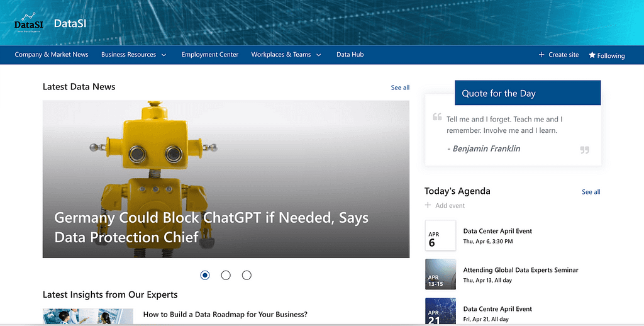See all Latest Data News
Image resolution: width=644 pixels, height=326 pixels.
click(400, 87)
